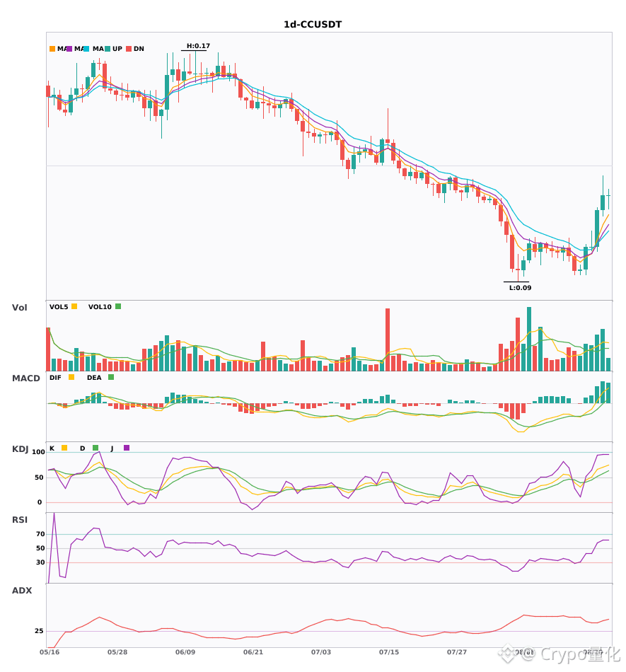This screenshot has height=672, width=626.
Task: Click the UP legend label
Action: 117,49
